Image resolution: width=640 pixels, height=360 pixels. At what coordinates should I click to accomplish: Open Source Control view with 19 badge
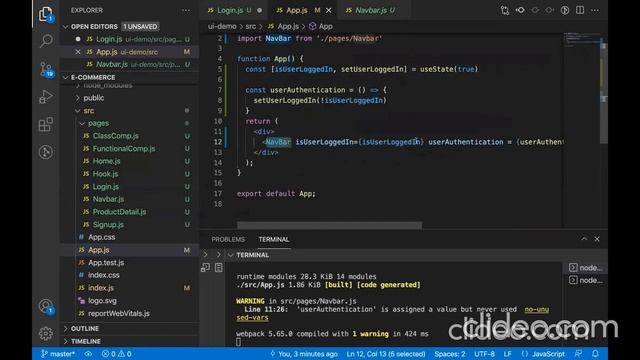(46, 69)
